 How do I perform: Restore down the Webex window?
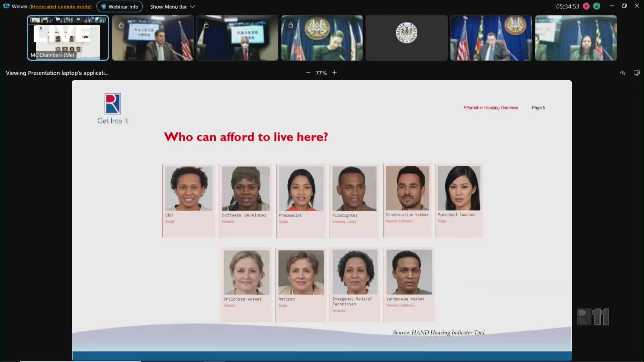pyautogui.click(x=624, y=6)
